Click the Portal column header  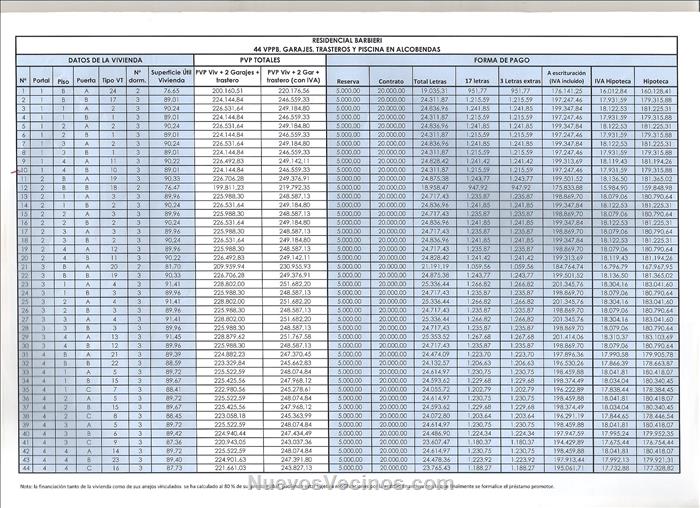click(x=41, y=78)
